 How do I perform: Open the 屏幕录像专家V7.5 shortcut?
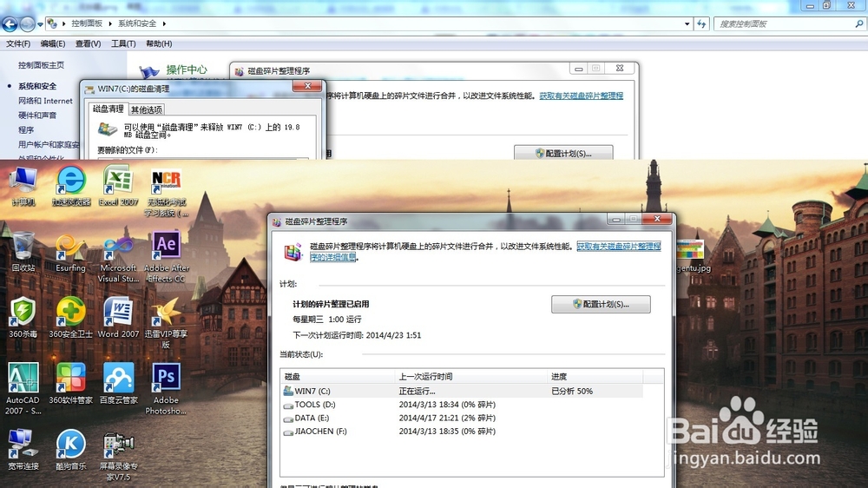click(118, 455)
